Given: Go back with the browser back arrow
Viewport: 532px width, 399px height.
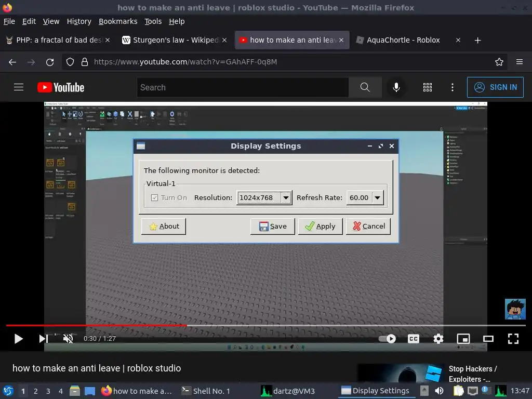Looking at the screenshot, I should pyautogui.click(x=12, y=62).
